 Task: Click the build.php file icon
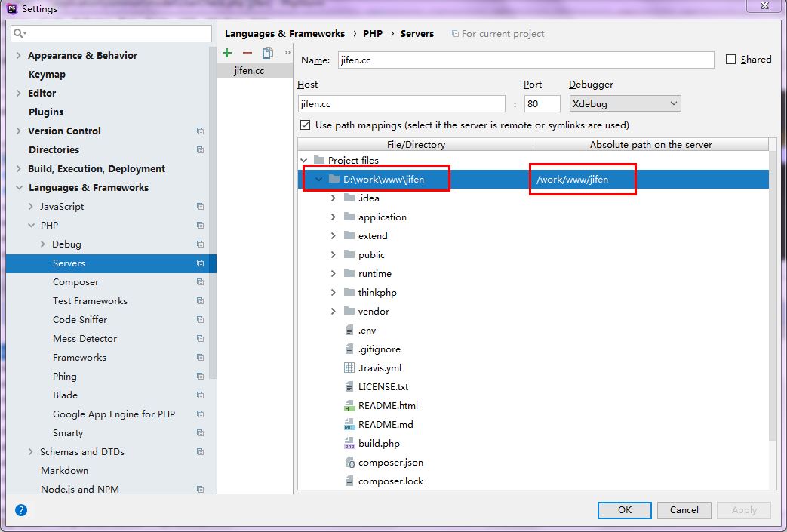tap(349, 444)
